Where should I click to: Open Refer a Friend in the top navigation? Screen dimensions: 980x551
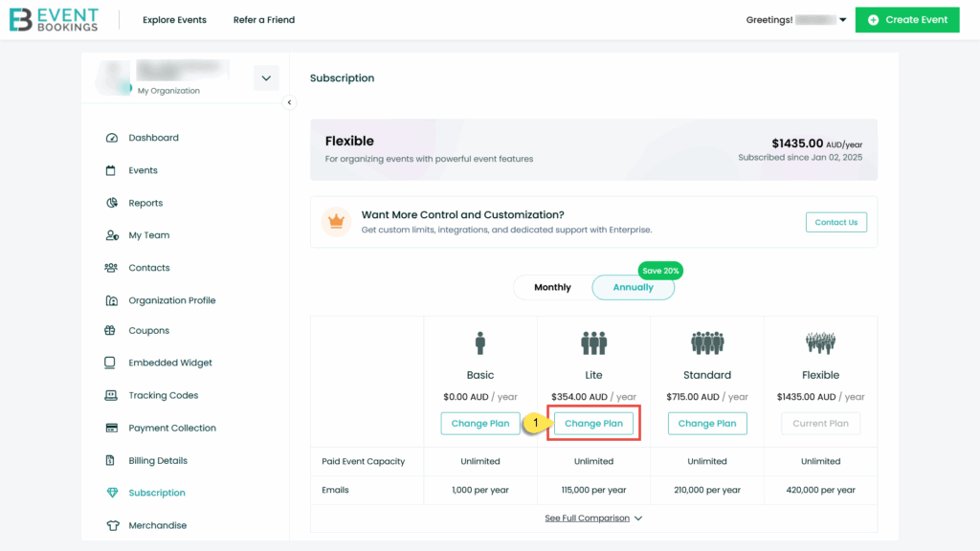[x=264, y=20]
